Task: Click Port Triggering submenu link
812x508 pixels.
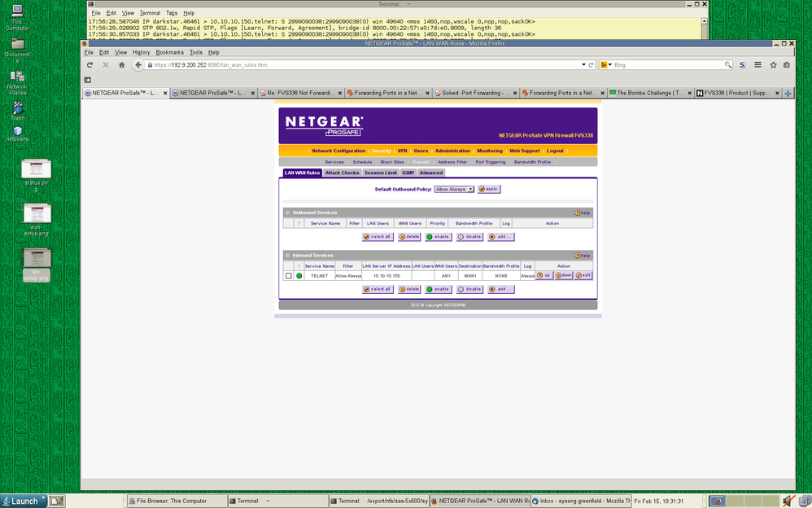Action: (490, 162)
